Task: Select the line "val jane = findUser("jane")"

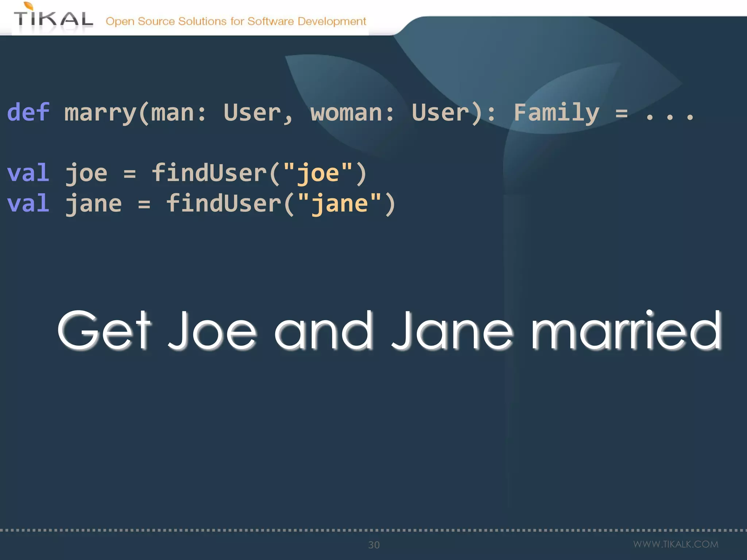Action: tap(201, 204)
